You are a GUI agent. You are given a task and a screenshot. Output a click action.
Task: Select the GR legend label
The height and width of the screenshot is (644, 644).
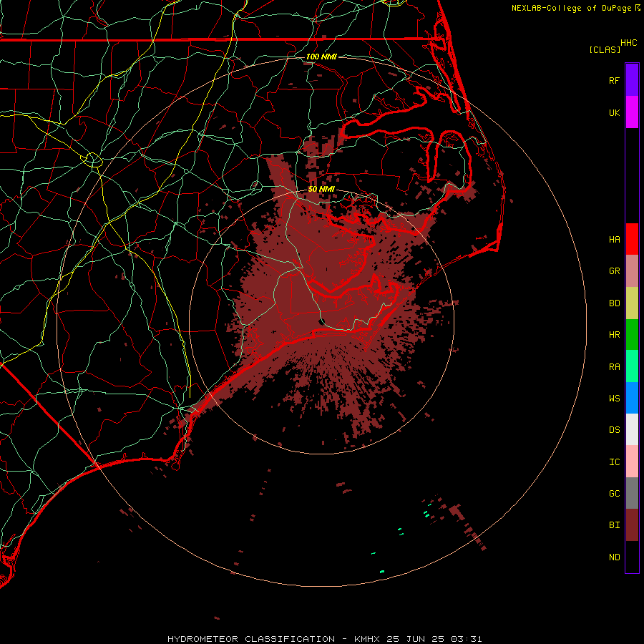pyautogui.click(x=614, y=271)
